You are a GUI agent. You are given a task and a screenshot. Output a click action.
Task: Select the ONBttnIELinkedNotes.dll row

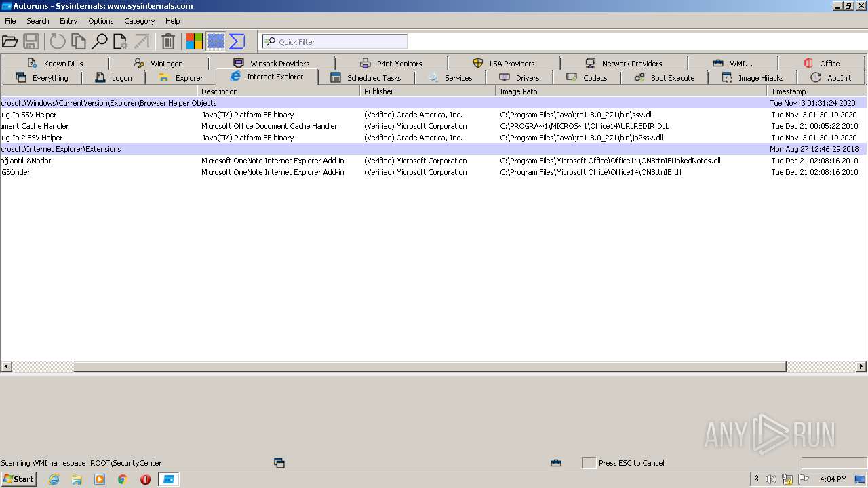click(x=433, y=161)
